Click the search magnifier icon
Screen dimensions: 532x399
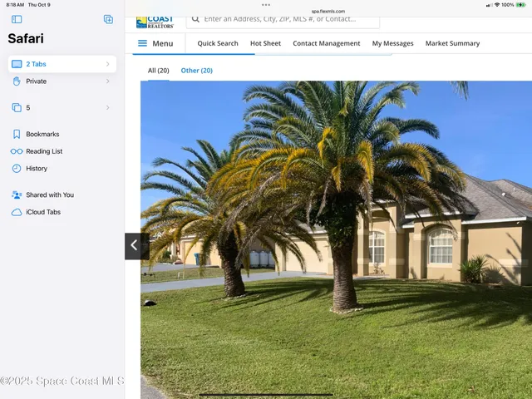coord(195,19)
